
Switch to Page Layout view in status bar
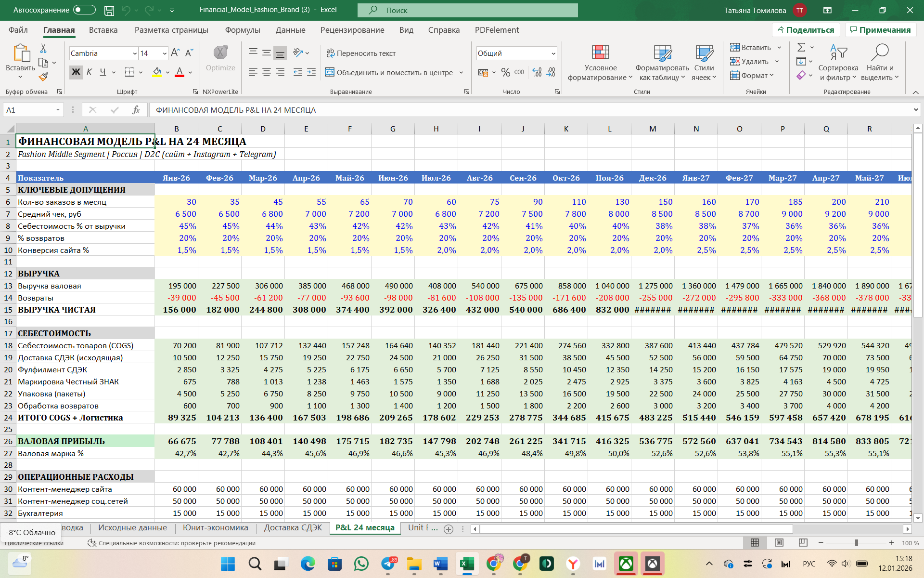[x=779, y=543]
